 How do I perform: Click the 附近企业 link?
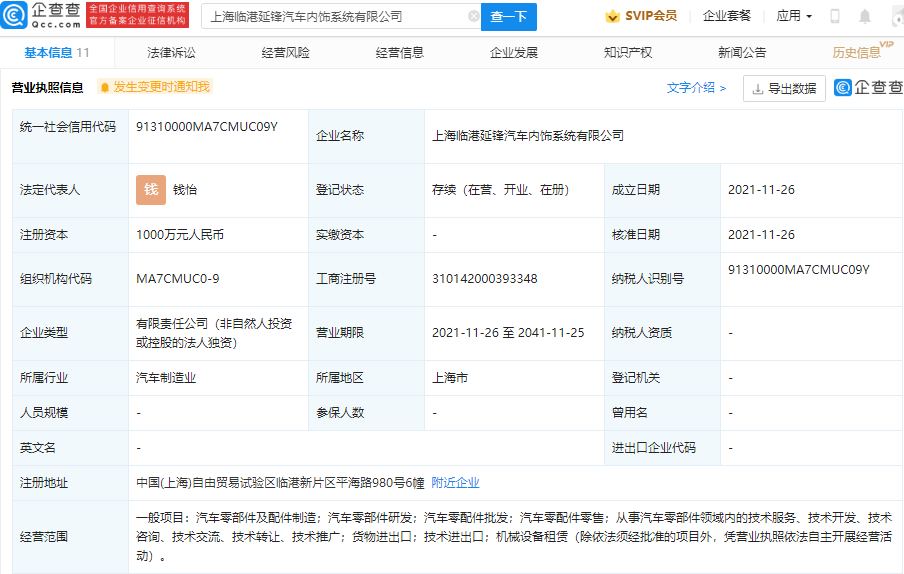[455, 483]
